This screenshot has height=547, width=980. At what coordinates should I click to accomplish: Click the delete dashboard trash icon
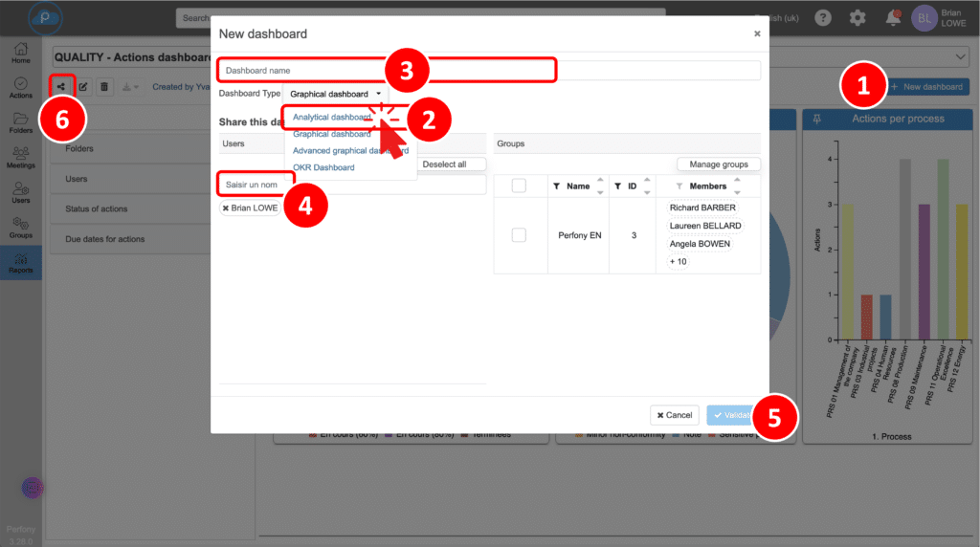[104, 87]
